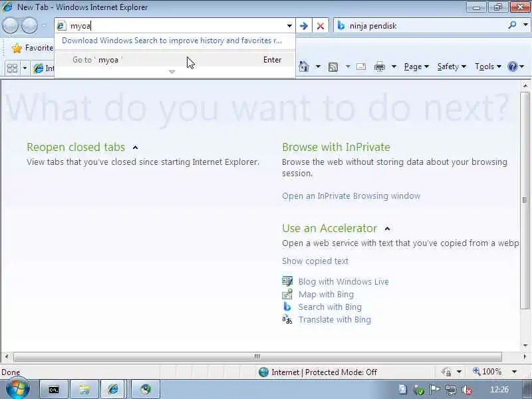Click the Forward navigation button

click(29, 26)
